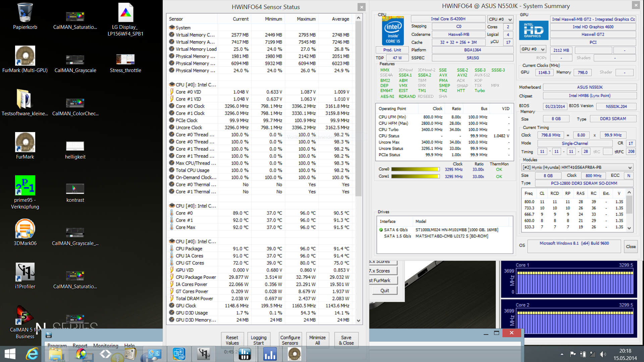The width and height of the screenshot is (644, 362).
Task: Open the Hynix memory module dropdown
Action: pyautogui.click(x=577, y=167)
